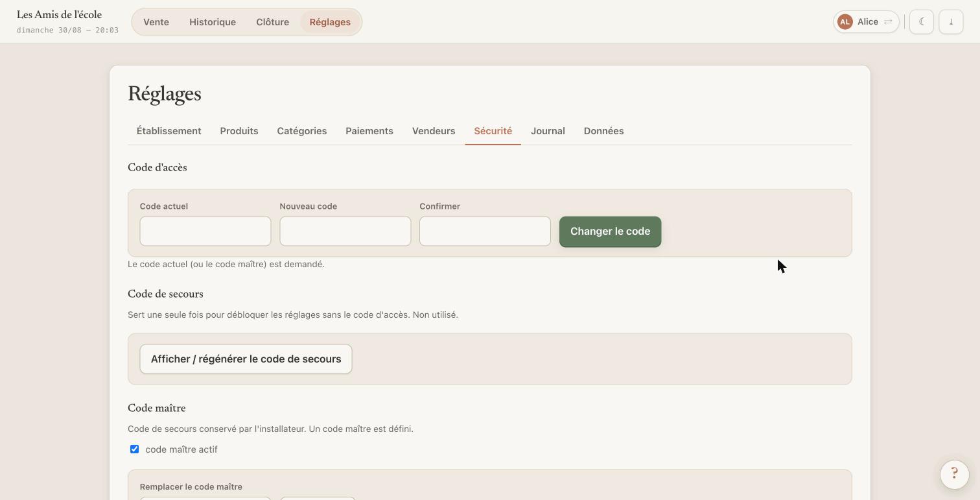Click the download arrow icon
The height and width of the screenshot is (500, 980).
[x=951, y=22]
